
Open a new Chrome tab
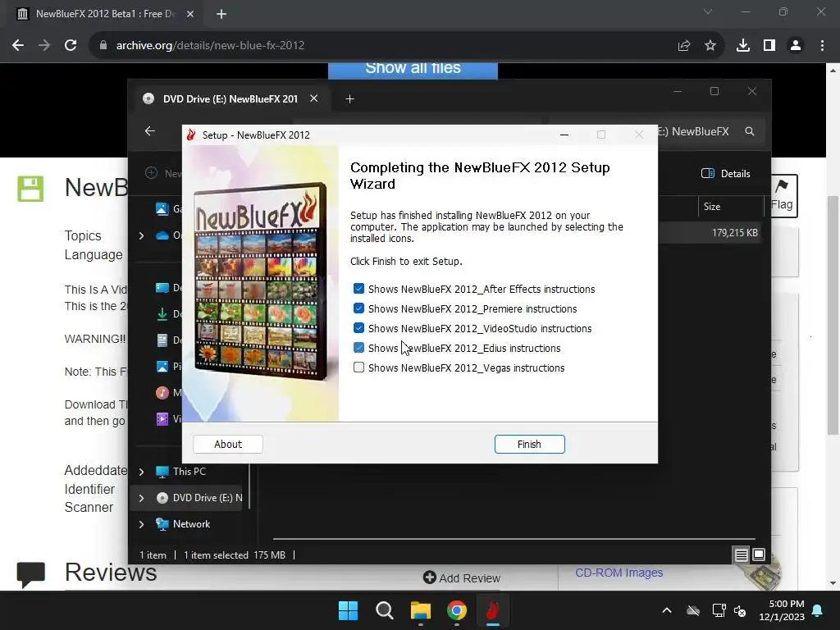(x=221, y=14)
